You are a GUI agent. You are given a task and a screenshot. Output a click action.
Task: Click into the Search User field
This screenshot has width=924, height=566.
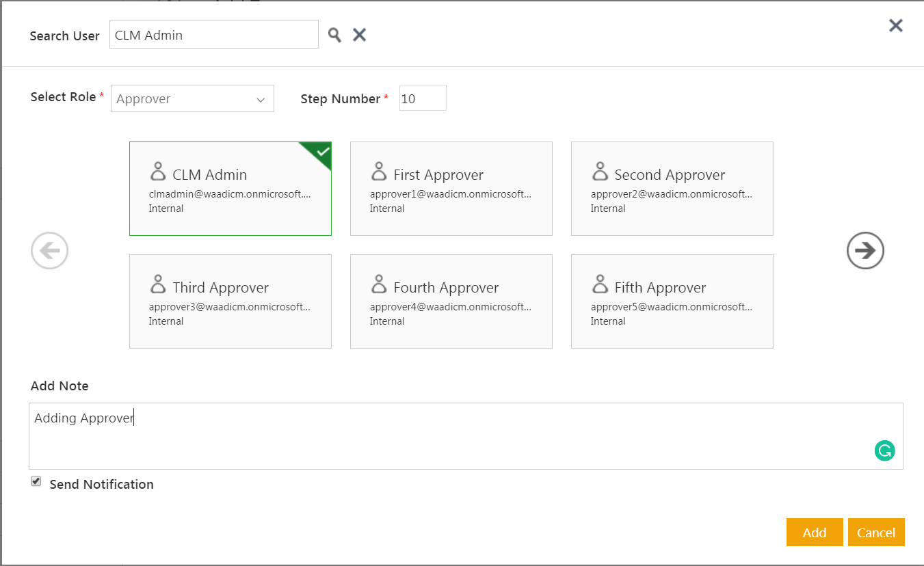point(213,35)
